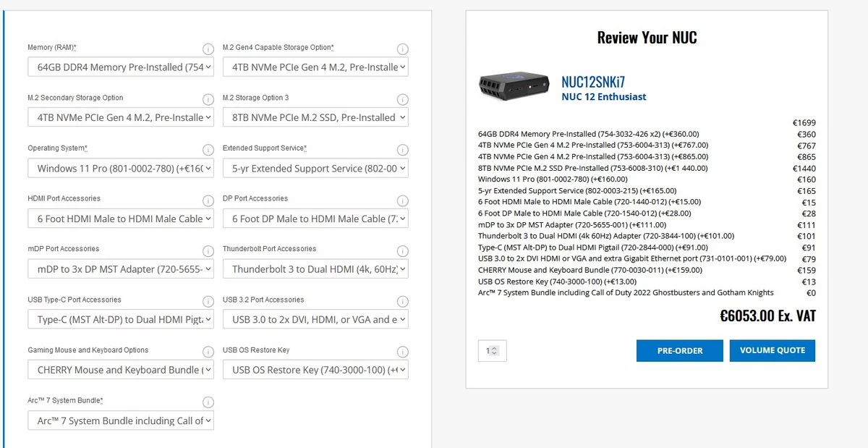Expand the M.2 Storage Option 3 dropdown

click(x=316, y=117)
